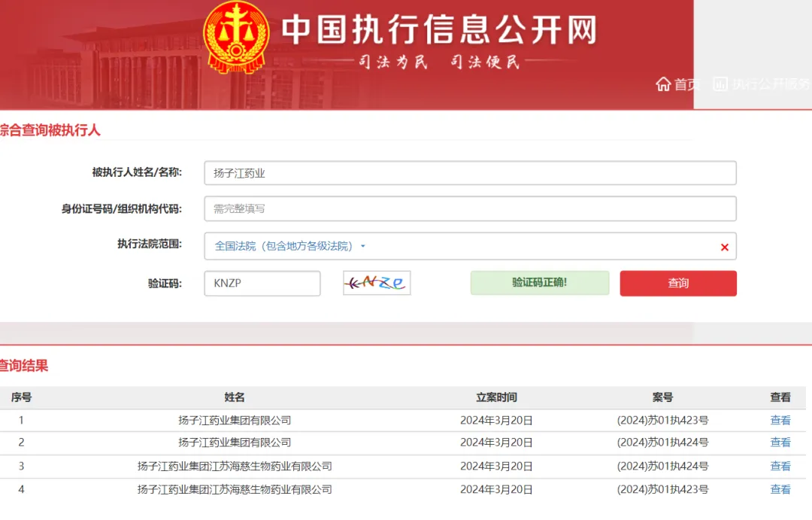This screenshot has height=520, width=812.
Task: Refresh the captcha image
Action: point(377,283)
